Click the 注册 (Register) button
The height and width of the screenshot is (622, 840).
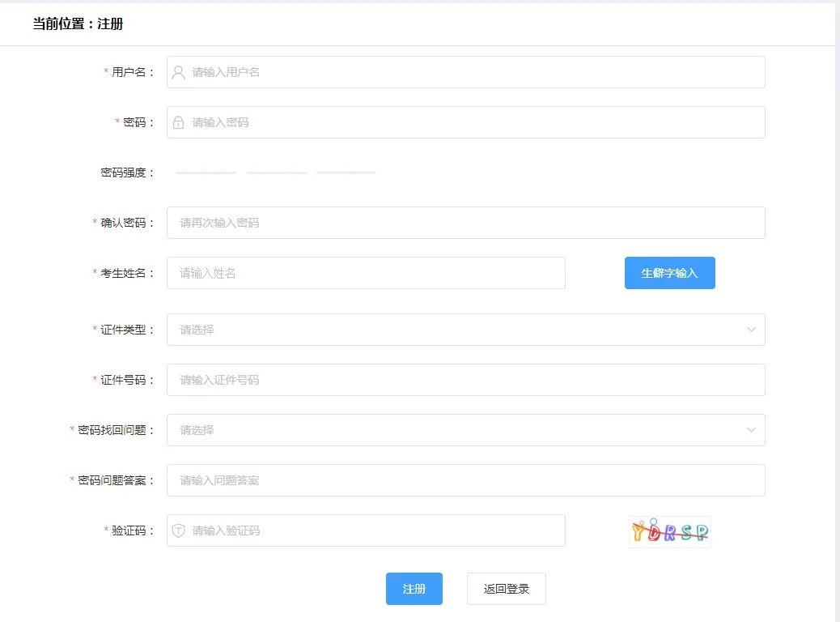[x=414, y=589]
